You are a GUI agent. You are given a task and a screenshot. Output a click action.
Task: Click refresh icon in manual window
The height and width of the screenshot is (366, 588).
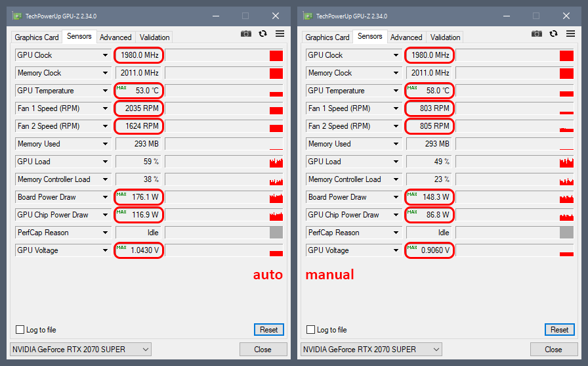click(553, 34)
